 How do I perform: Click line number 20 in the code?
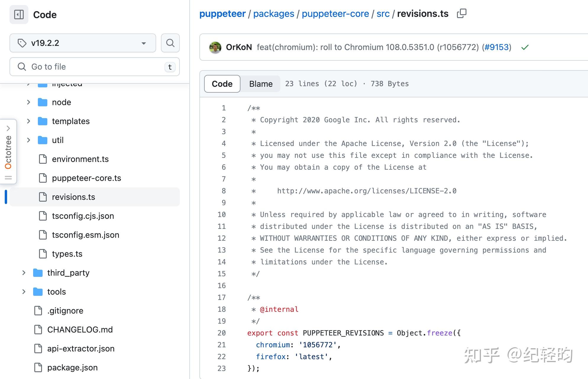pos(222,333)
